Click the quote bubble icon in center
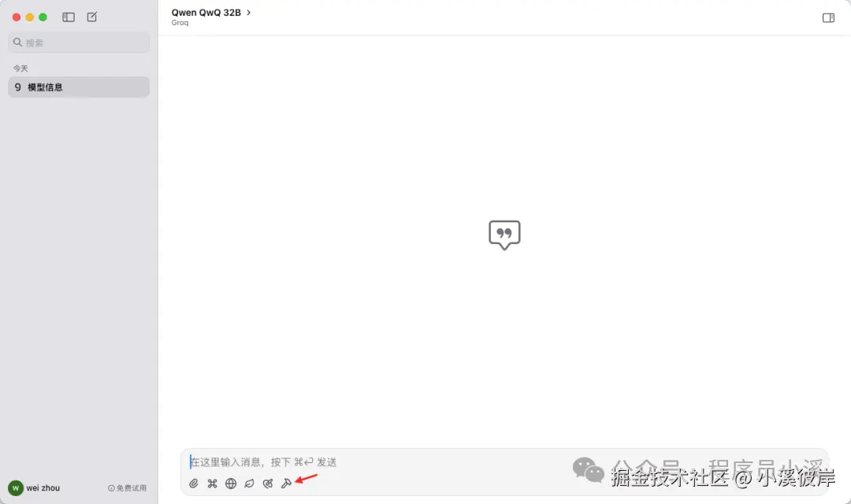The width and height of the screenshot is (851, 504). click(x=505, y=235)
